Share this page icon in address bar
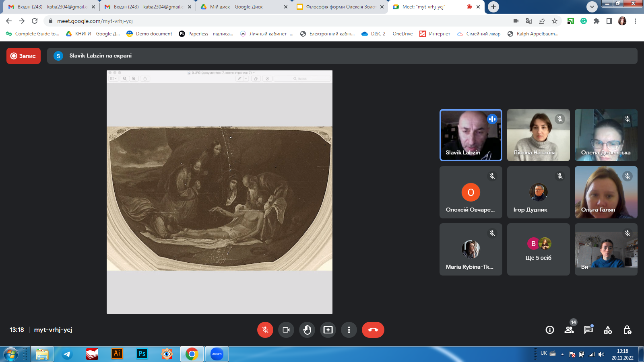This screenshot has width=644, height=362. coord(542,21)
